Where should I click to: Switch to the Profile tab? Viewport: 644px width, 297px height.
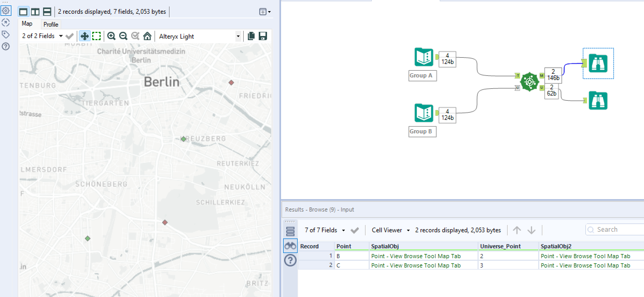[x=51, y=24]
